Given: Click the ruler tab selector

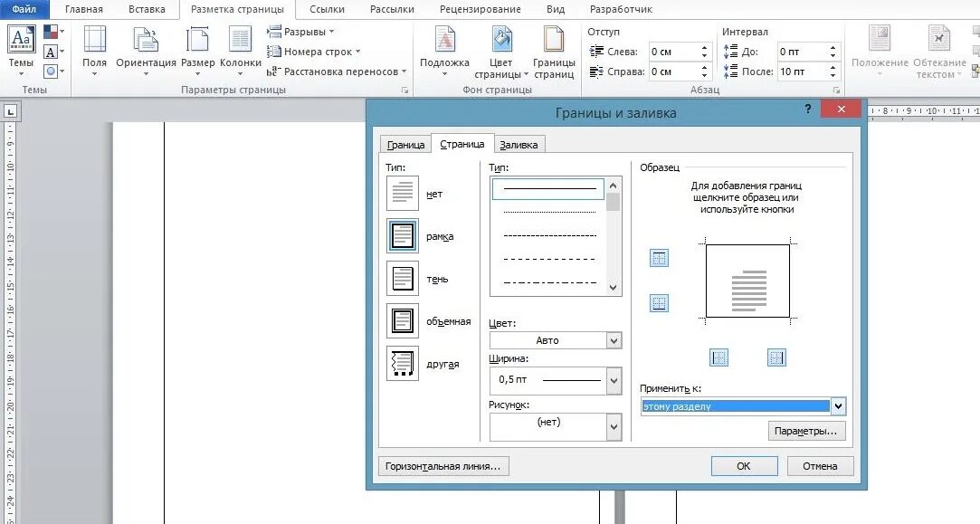Looking at the screenshot, I should tap(11, 112).
